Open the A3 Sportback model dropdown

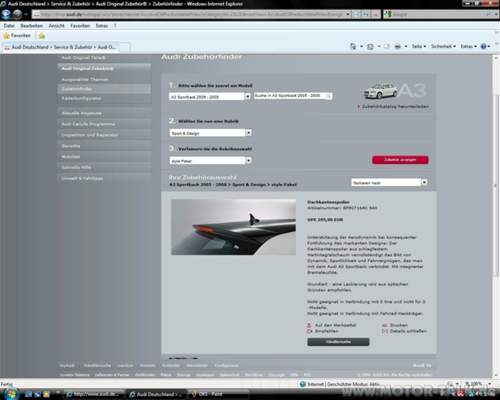tap(210, 97)
